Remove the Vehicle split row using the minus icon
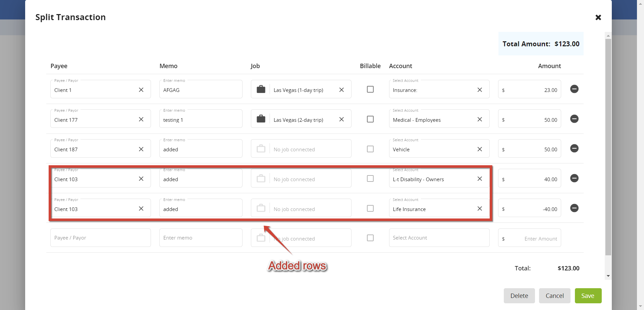The image size is (644, 310). point(574,148)
